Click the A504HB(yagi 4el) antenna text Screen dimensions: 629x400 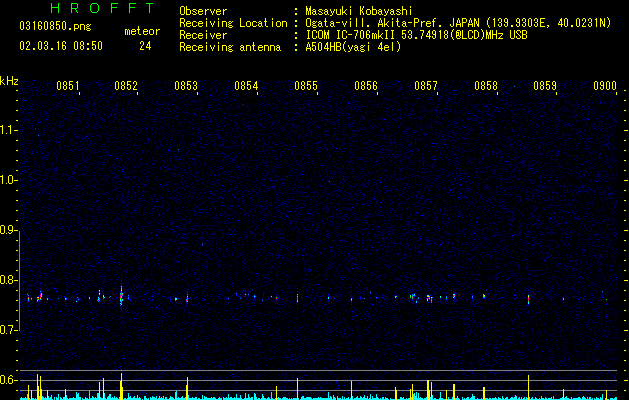[353, 47]
